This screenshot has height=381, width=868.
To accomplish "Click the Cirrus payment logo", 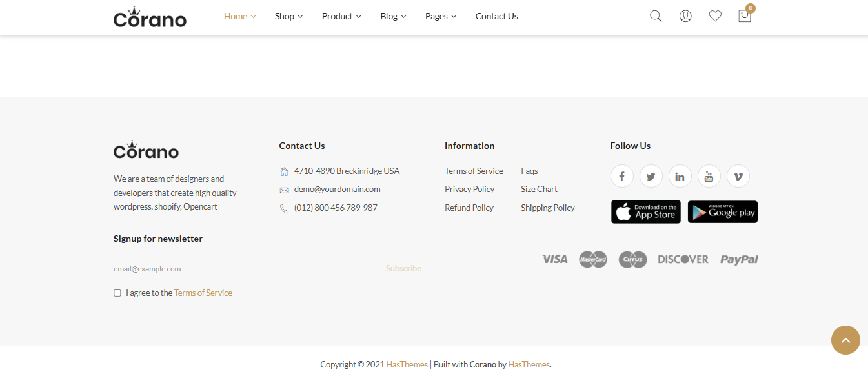I will pos(632,259).
